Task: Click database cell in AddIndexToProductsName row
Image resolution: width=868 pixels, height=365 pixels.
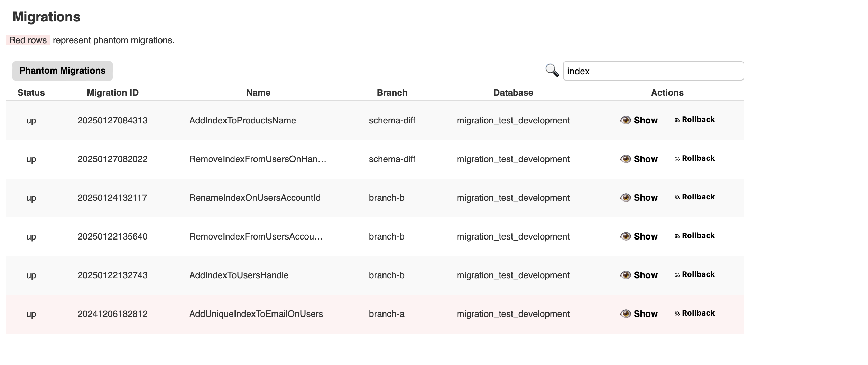Action: (x=513, y=120)
